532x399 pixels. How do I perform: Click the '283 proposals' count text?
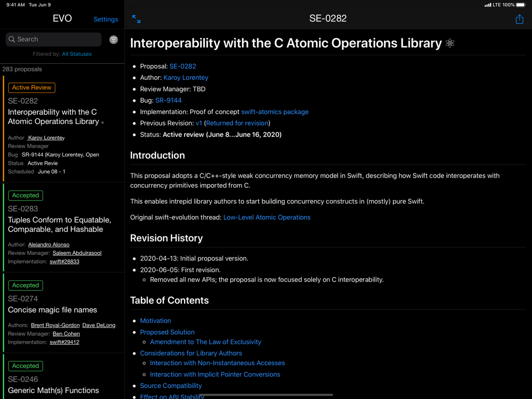22,69
